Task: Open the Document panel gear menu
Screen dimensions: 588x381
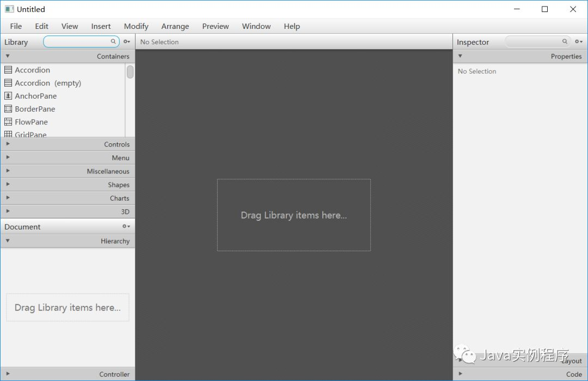Action: click(x=126, y=227)
